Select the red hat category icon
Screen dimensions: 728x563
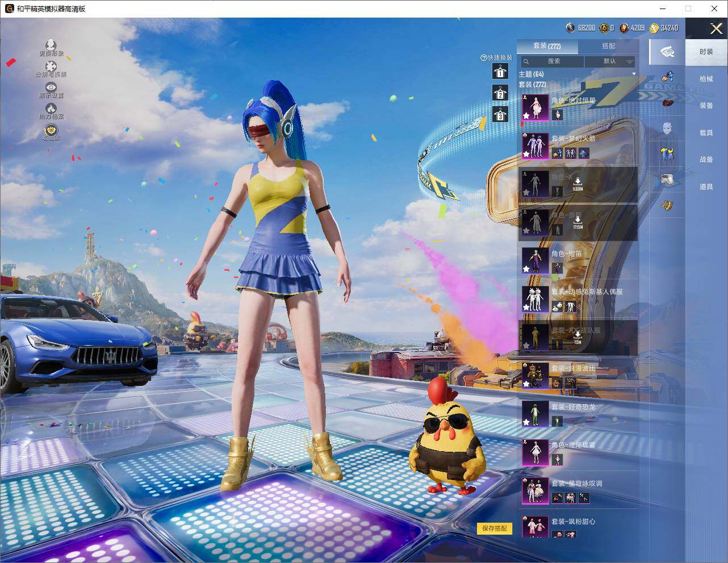pyautogui.click(x=668, y=103)
